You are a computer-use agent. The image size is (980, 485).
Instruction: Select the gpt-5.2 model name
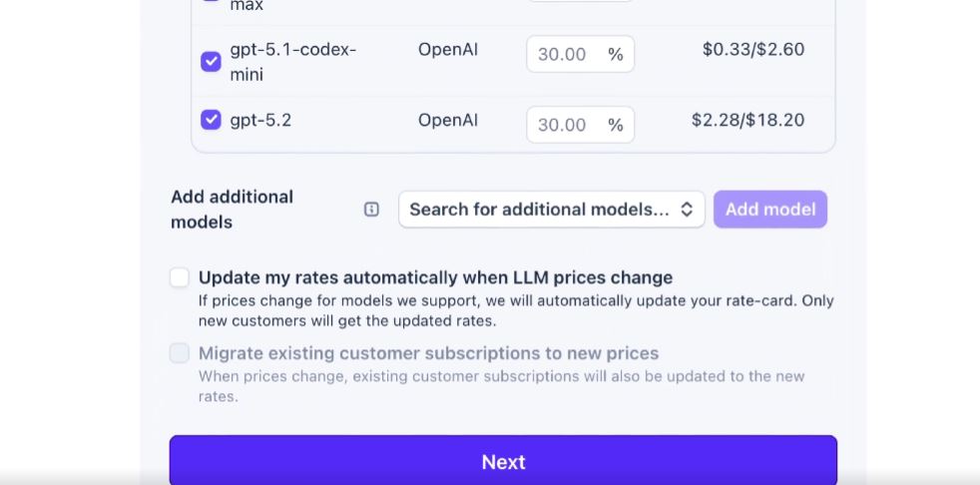(260, 120)
